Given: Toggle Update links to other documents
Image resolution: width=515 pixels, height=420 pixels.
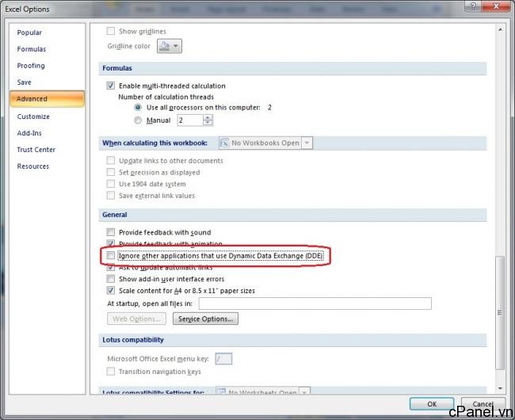Looking at the screenshot, I should click(111, 160).
